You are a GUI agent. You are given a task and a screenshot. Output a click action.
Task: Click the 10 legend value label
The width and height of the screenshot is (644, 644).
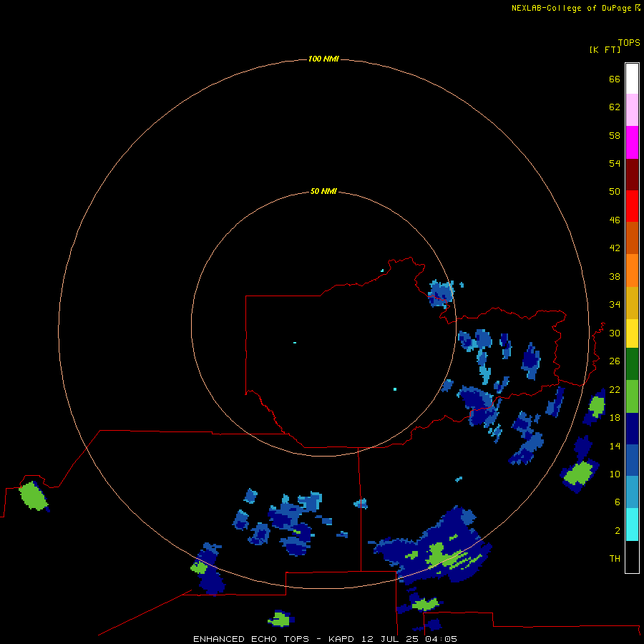[615, 474]
